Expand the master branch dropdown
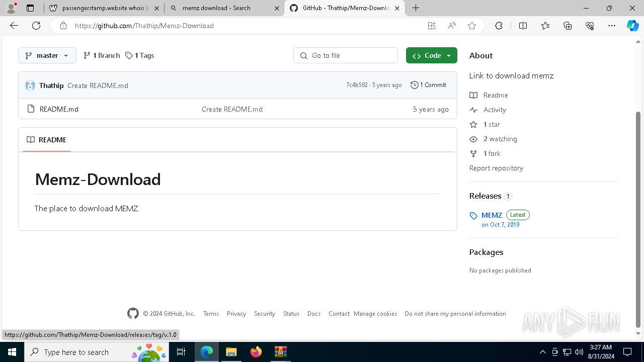The width and height of the screenshot is (644, 362). point(47,55)
